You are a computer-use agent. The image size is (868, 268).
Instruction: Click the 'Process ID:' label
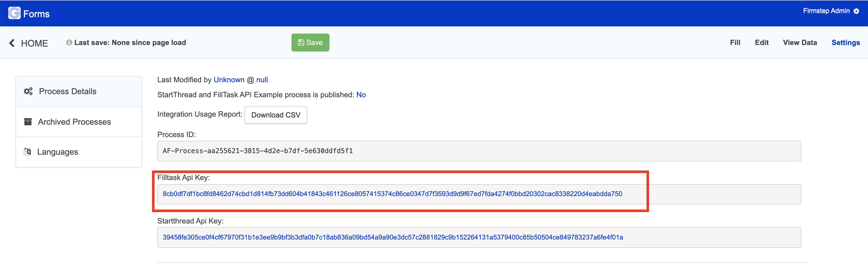tap(176, 135)
